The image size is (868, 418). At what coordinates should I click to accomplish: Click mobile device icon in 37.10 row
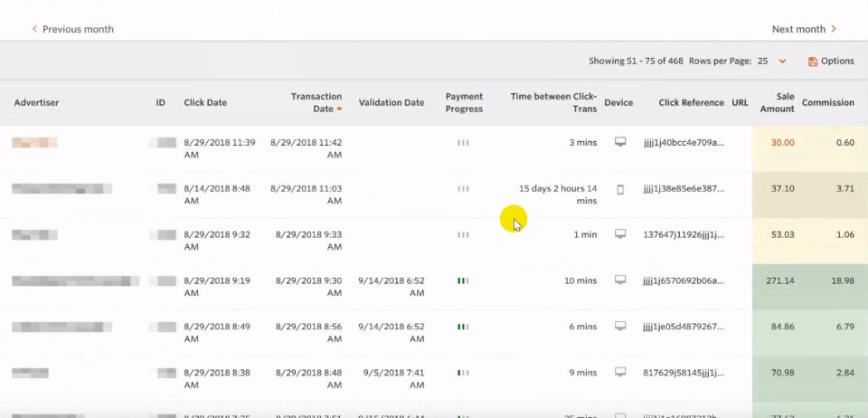(x=620, y=189)
